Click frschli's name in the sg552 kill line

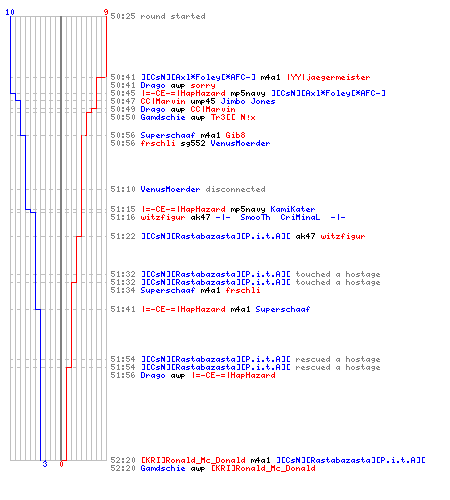[x=158, y=143]
